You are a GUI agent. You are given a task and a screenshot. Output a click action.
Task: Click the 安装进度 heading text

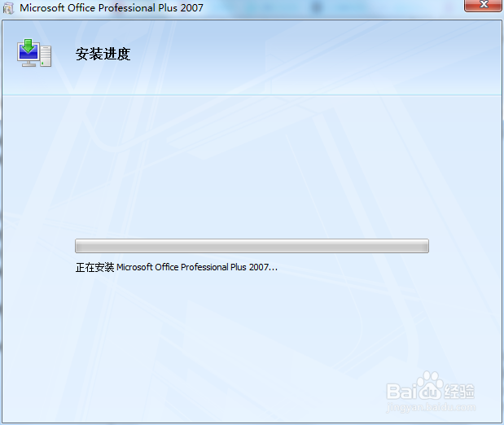103,54
